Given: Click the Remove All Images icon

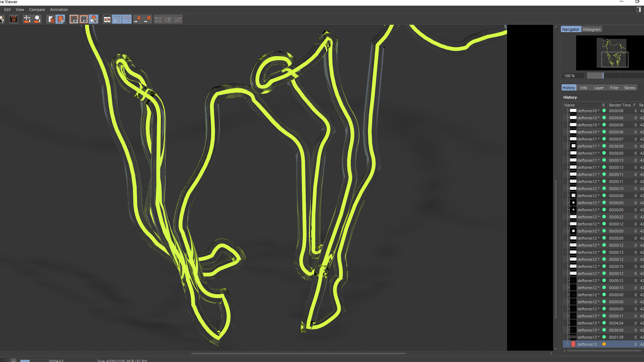Looking at the screenshot, I should click(x=61, y=19).
